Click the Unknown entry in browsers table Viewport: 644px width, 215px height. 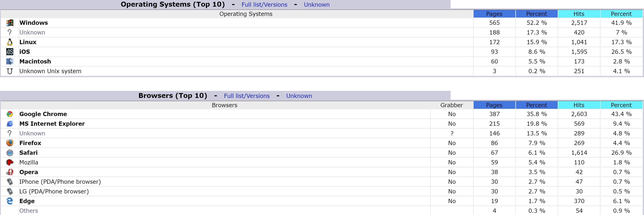[x=32, y=133]
